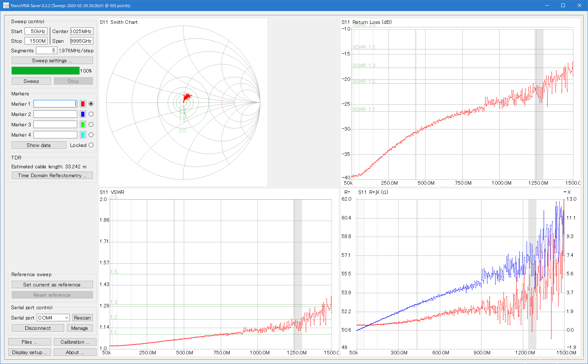
Task: Click the 'VSWR: 1.1' line label in Return Loss
Action: (364, 109)
